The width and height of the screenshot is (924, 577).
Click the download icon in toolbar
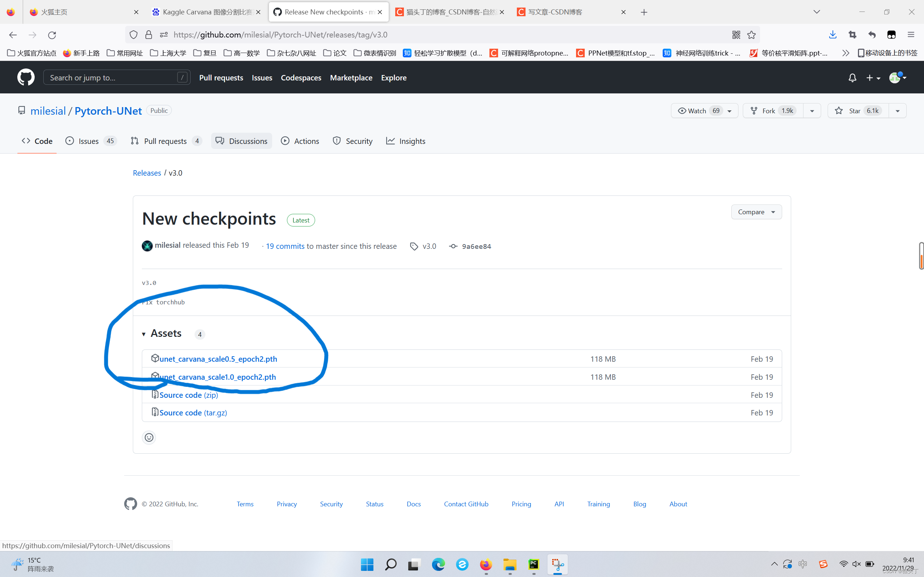pos(833,35)
